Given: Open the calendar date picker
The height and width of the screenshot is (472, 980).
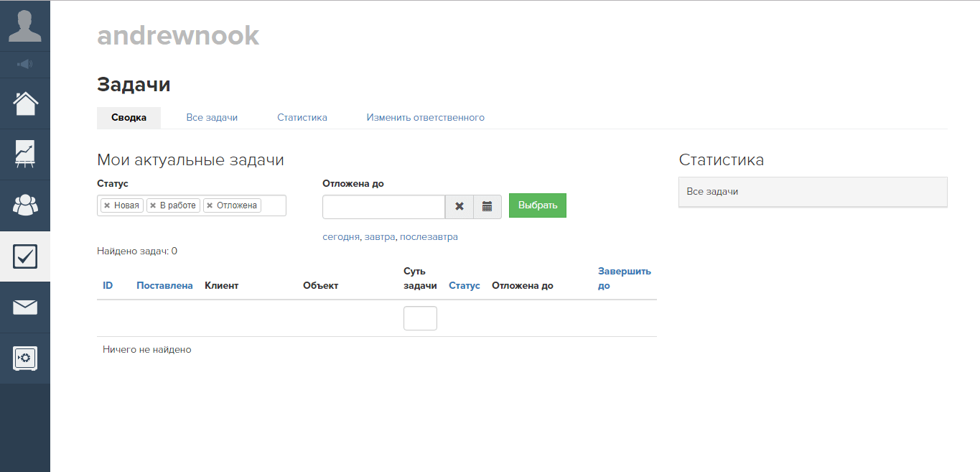Looking at the screenshot, I should coord(487,206).
